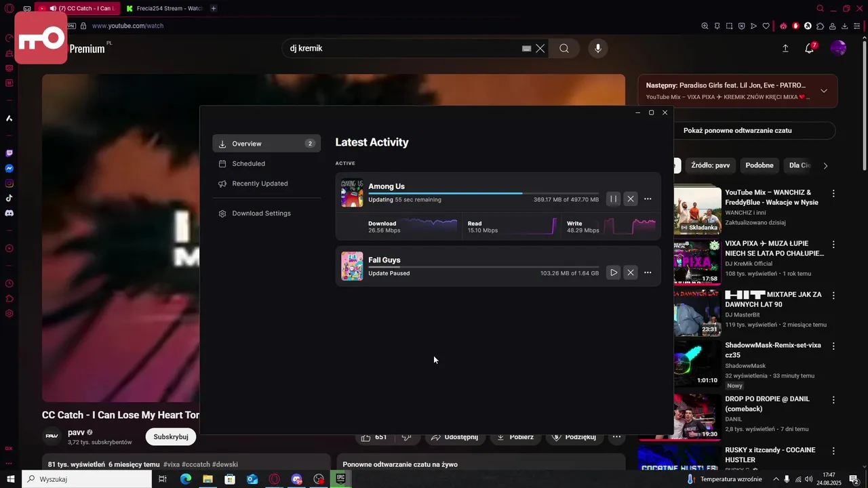The image size is (868, 488).
Task: Open the Opera easy setup sliders icon
Action: pos(857,26)
